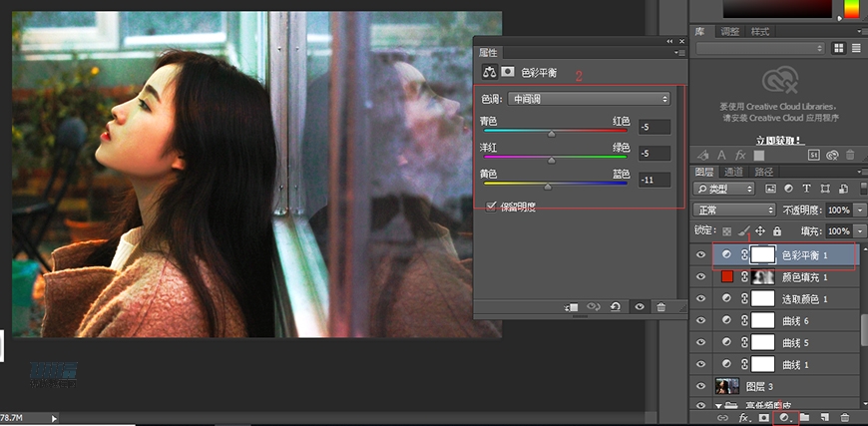Switch to the 路径 Paths tab
Viewport: 868px width, 426px height.
[763, 172]
